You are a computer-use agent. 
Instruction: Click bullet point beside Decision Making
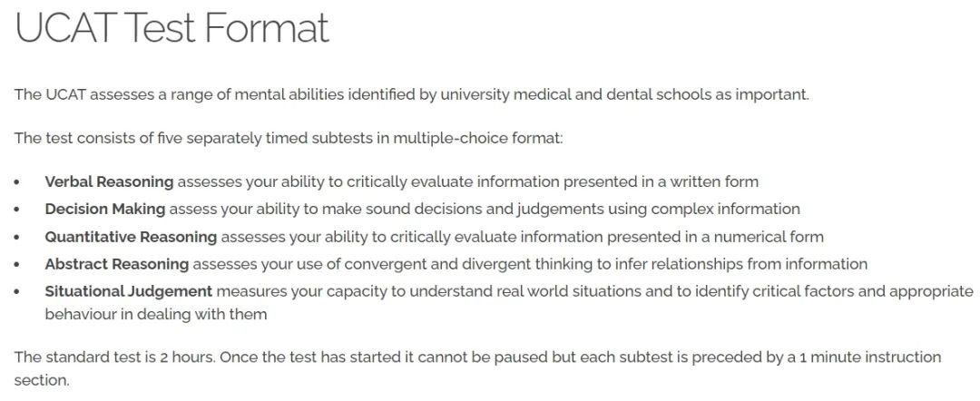coord(17,210)
